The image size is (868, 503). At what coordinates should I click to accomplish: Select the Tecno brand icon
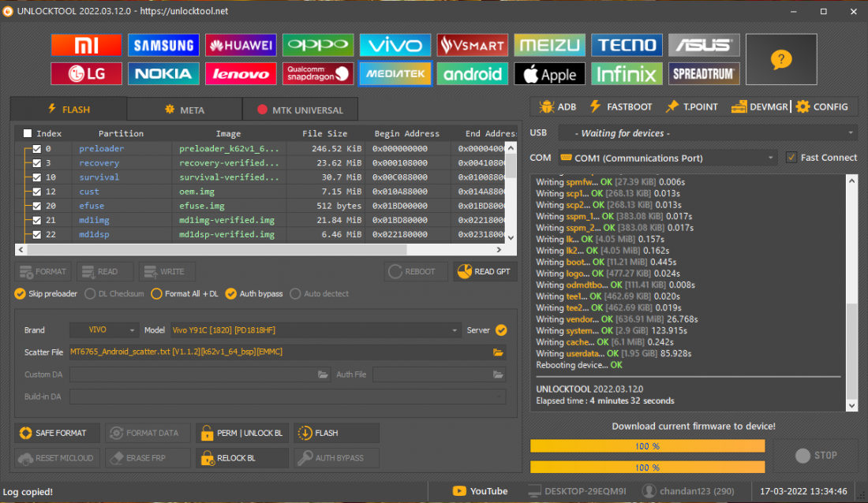click(x=627, y=45)
